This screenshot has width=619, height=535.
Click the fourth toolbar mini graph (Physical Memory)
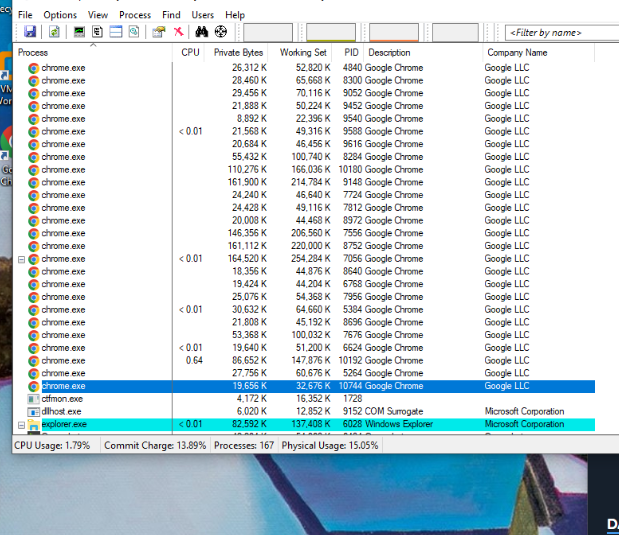pyautogui.click(x=455, y=32)
